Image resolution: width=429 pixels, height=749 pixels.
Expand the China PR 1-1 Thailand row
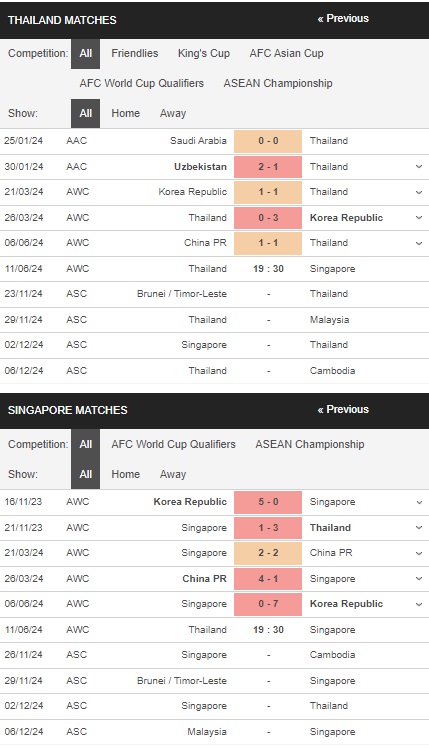point(418,243)
